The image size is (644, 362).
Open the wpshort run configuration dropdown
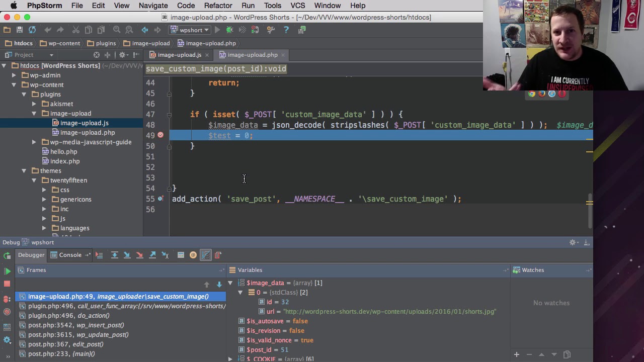190,30
